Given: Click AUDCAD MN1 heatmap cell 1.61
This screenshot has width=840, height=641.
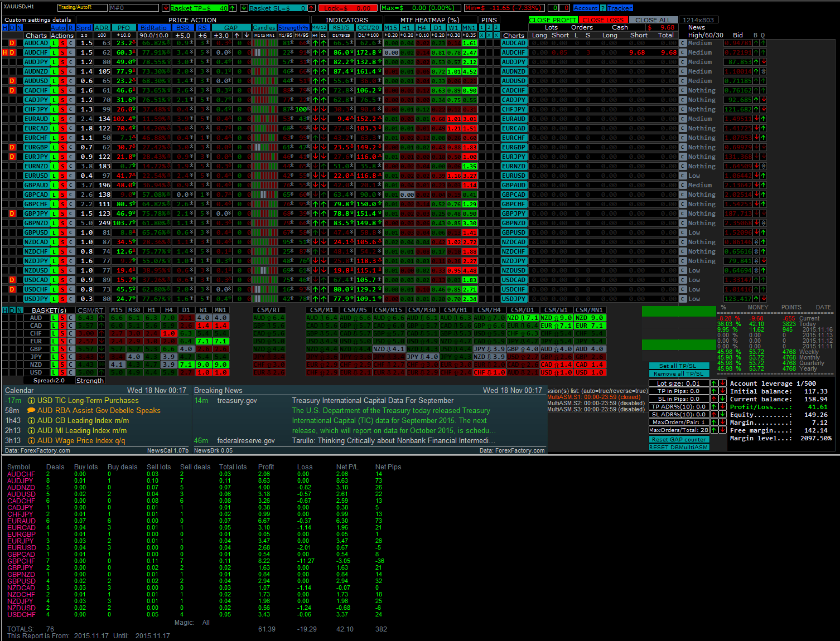Looking at the screenshot, I should [470, 43].
